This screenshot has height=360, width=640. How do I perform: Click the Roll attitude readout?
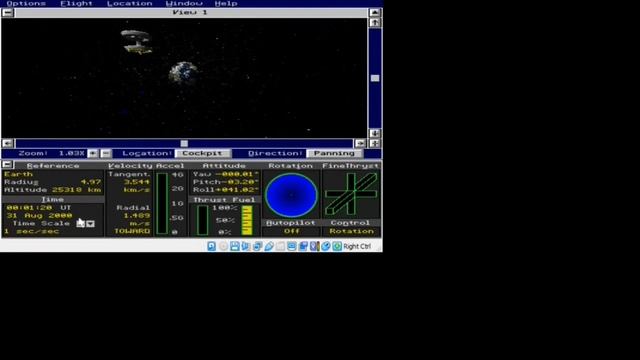226,190
